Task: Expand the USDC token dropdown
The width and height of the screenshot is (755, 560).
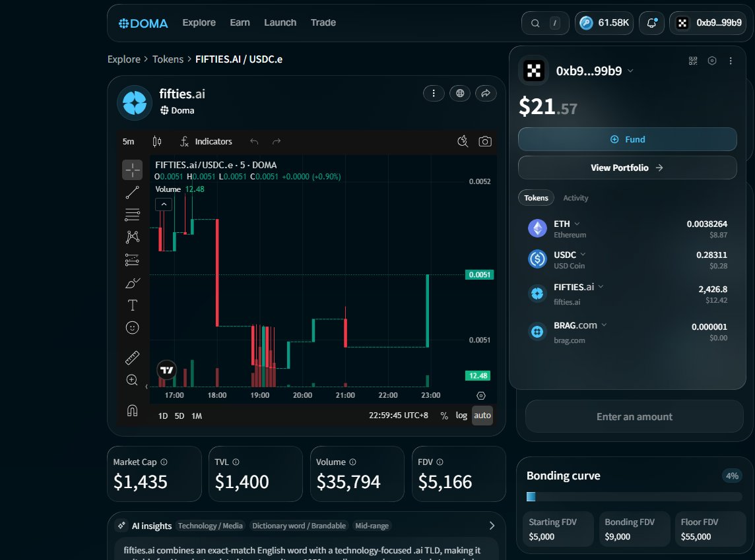Action: pyautogui.click(x=583, y=254)
